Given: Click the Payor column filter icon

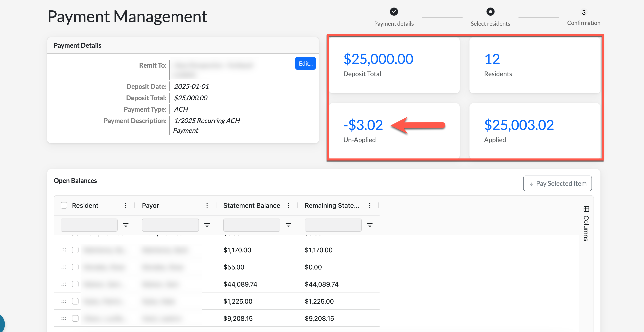Looking at the screenshot, I should point(207,225).
